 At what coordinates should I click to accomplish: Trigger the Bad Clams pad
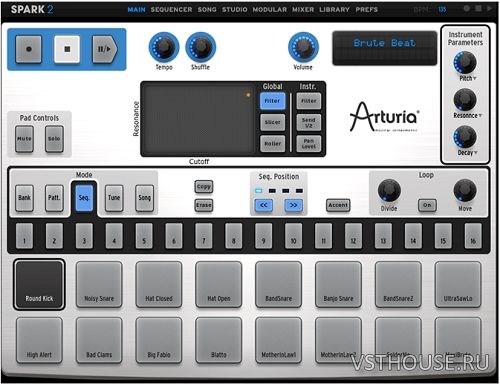(99, 340)
